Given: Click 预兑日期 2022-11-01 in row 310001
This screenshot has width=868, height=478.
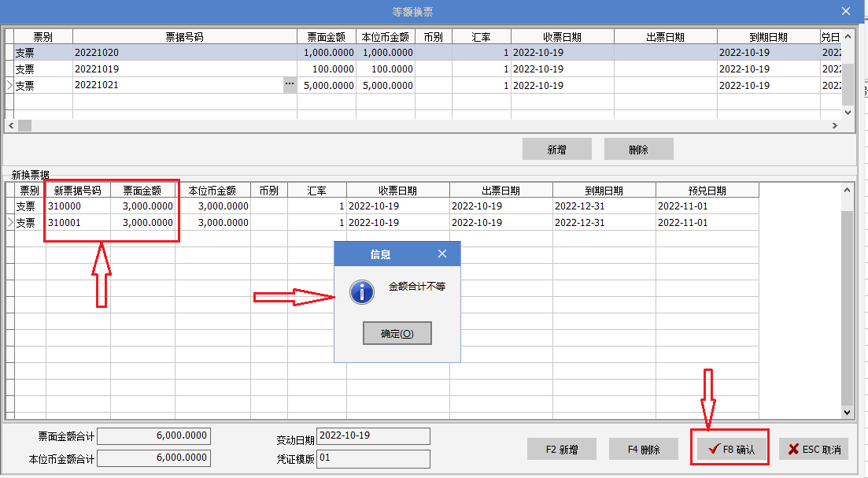Looking at the screenshot, I should click(x=707, y=223).
